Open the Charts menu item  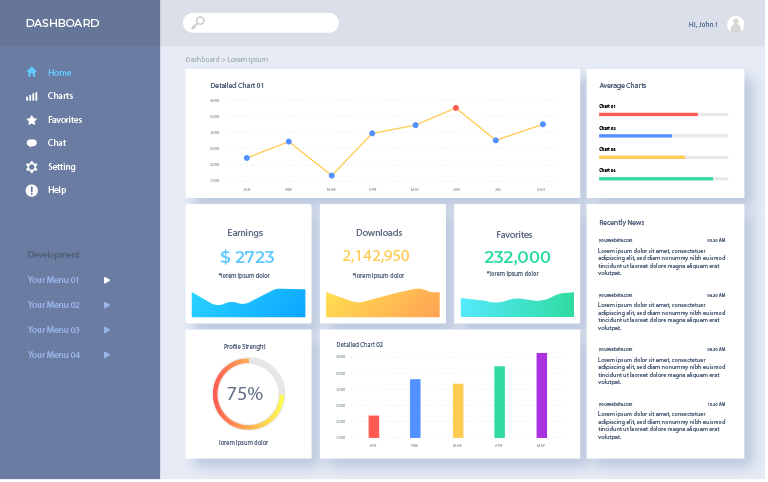pos(60,96)
